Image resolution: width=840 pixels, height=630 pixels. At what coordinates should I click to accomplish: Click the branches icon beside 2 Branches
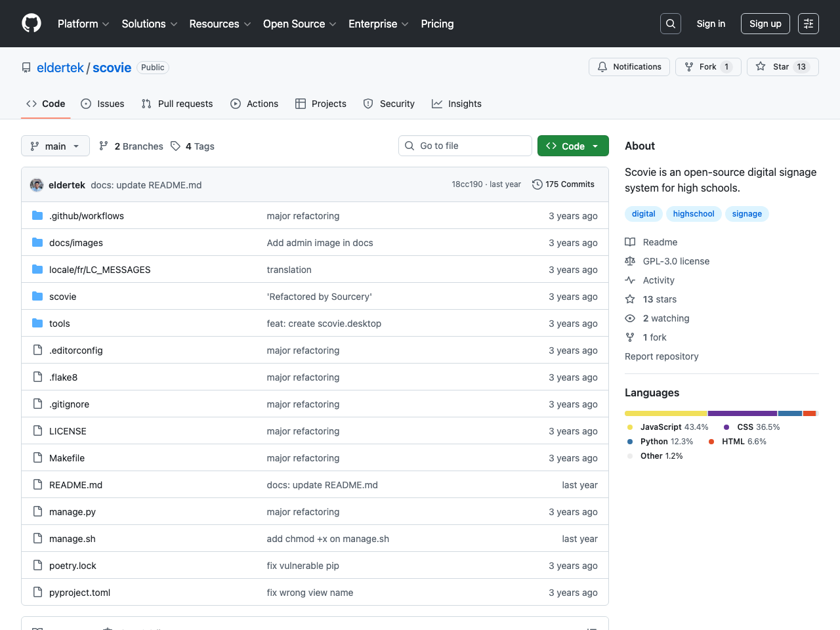(x=104, y=146)
